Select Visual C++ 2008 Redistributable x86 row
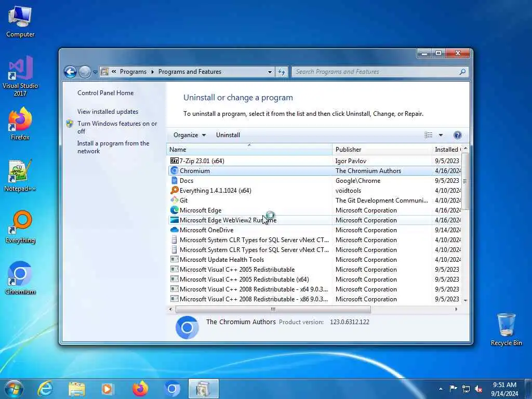532x399 pixels. pyautogui.click(x=315, y=299)
